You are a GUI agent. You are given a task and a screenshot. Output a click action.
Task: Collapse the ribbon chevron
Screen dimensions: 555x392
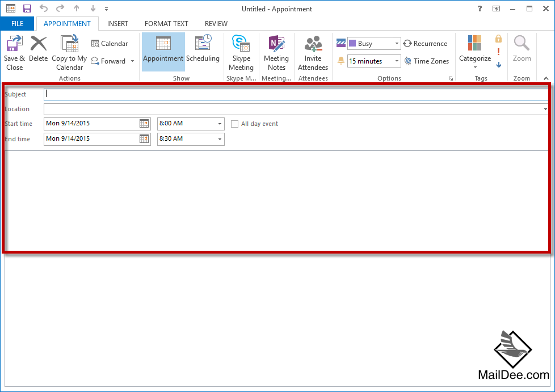tap(546, 78)
